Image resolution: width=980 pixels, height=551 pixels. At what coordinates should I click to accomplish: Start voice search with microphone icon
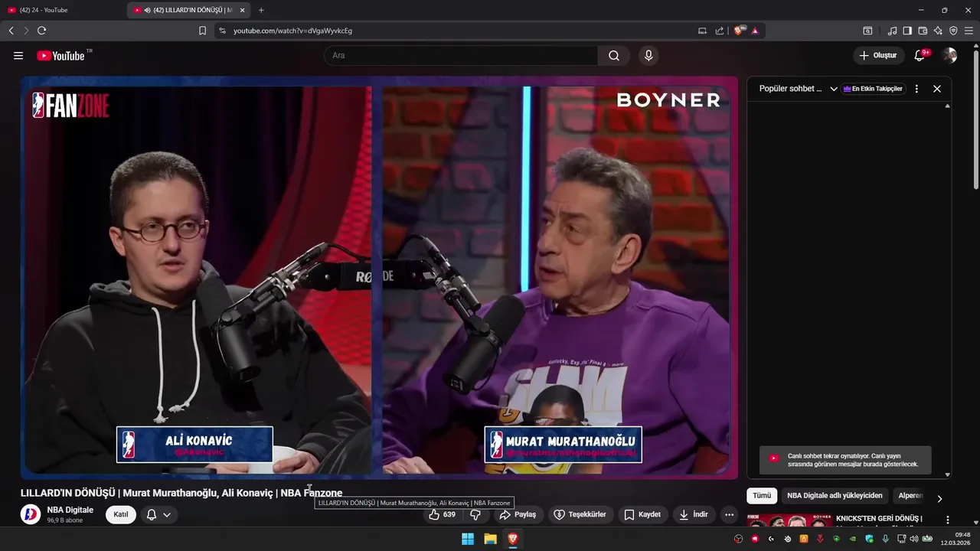click(648, 56)
